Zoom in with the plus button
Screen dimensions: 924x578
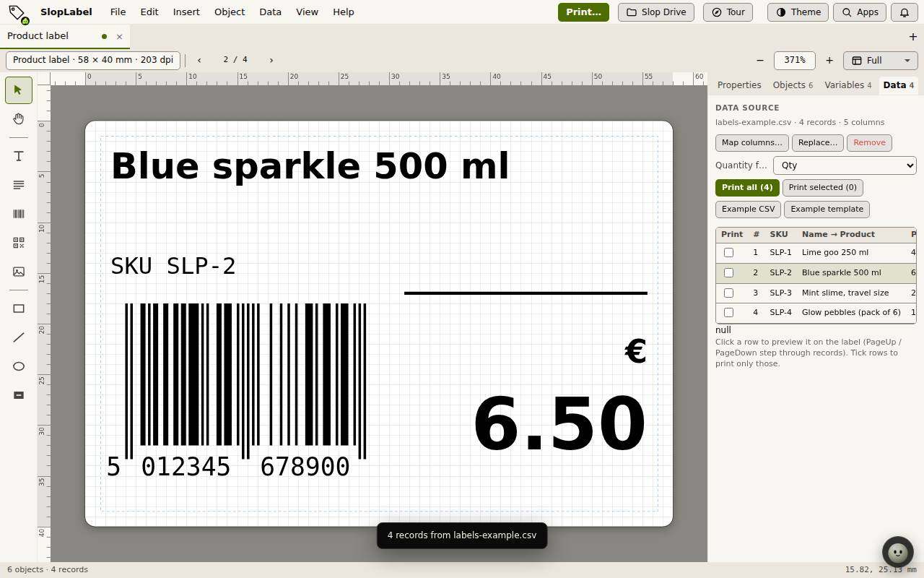point(829,61)
